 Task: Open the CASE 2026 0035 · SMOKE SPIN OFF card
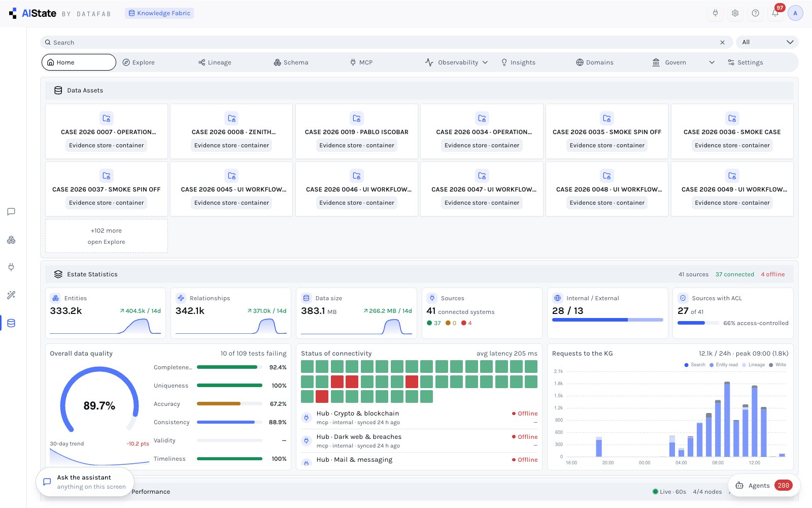pos(607,132)
